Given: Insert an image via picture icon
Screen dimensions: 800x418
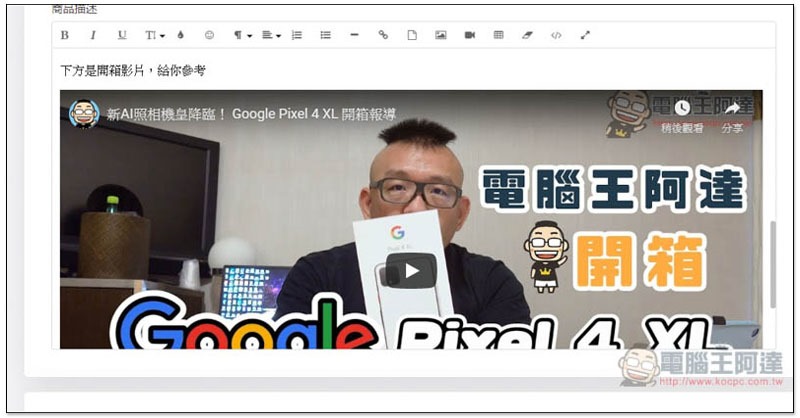Looking at the screenshot, I should point(441,35).
